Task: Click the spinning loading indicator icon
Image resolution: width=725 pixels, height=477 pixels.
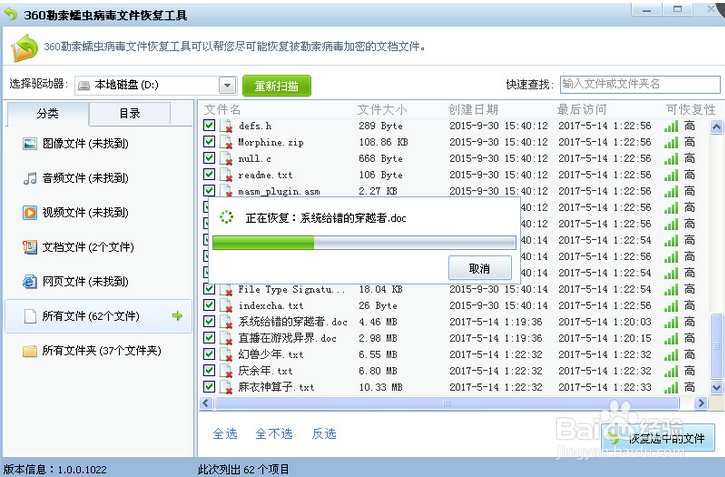Action: [226, 217]
